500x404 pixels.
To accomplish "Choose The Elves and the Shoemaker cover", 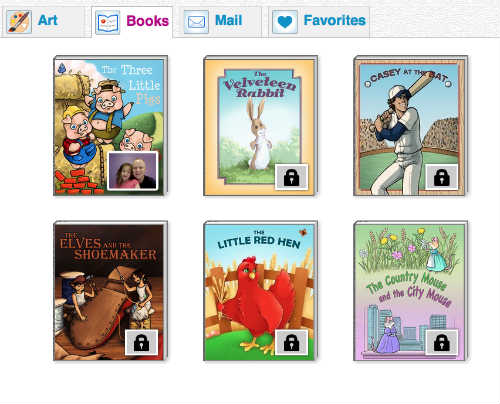I will click(x=110, y=291).
